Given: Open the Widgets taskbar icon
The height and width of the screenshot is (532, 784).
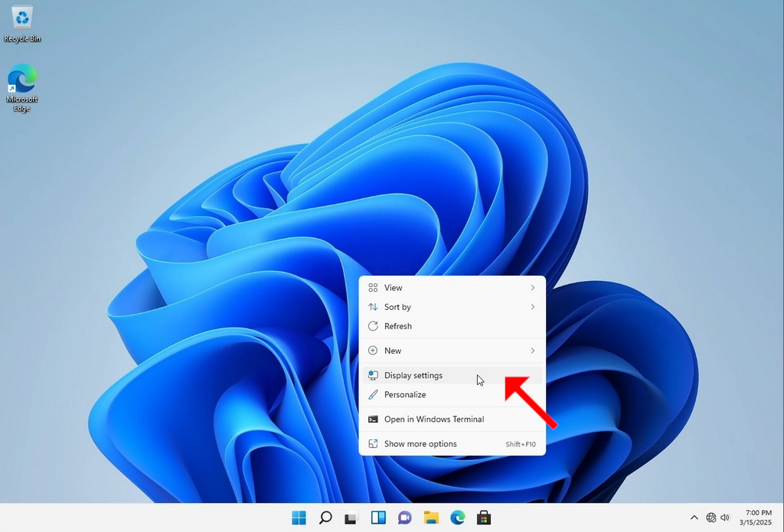Looking at the screenshot, I should click(x=378, y=517).
